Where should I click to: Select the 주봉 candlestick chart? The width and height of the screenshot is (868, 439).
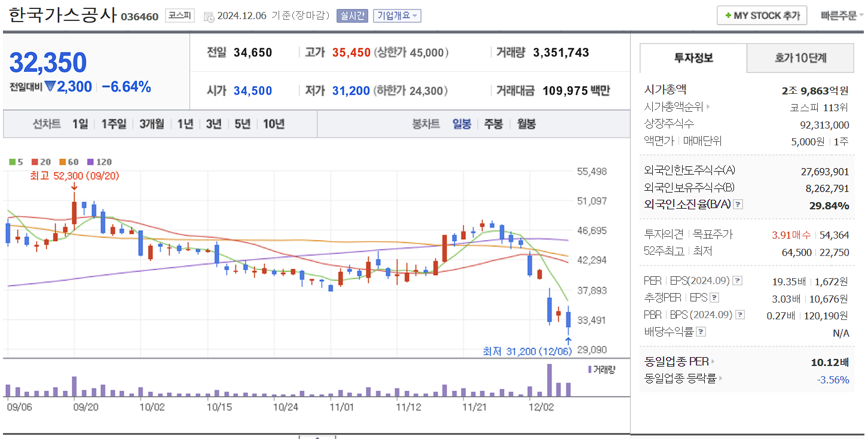pyautogui.click(x=493, y=124)
